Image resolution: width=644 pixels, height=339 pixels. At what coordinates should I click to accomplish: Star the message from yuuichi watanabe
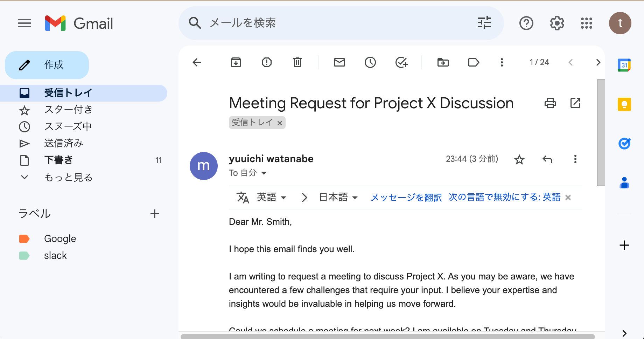pyautogui.click(x=519, y=160)
